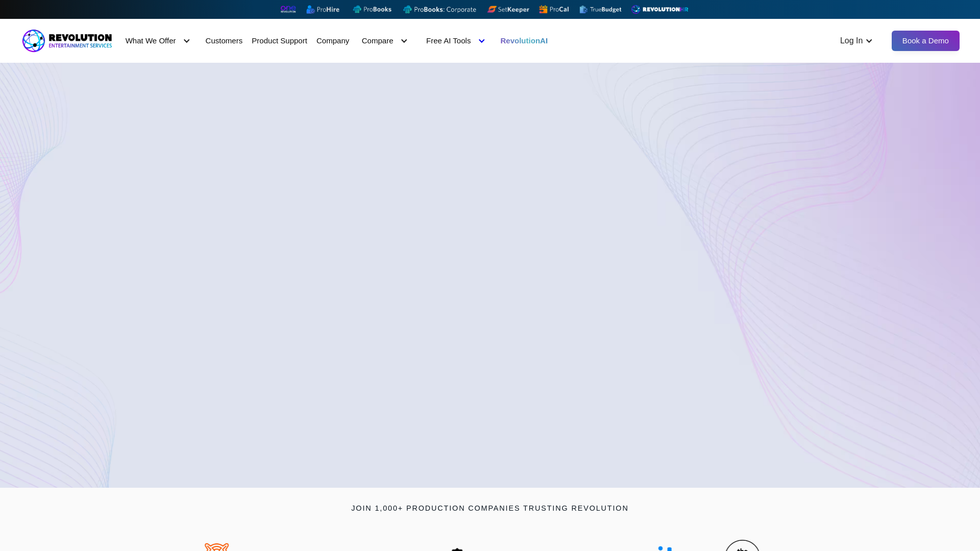This screenshot has height=551, width=980.
Task: Open the TrueBudget product logo
Action: (600, 9)
